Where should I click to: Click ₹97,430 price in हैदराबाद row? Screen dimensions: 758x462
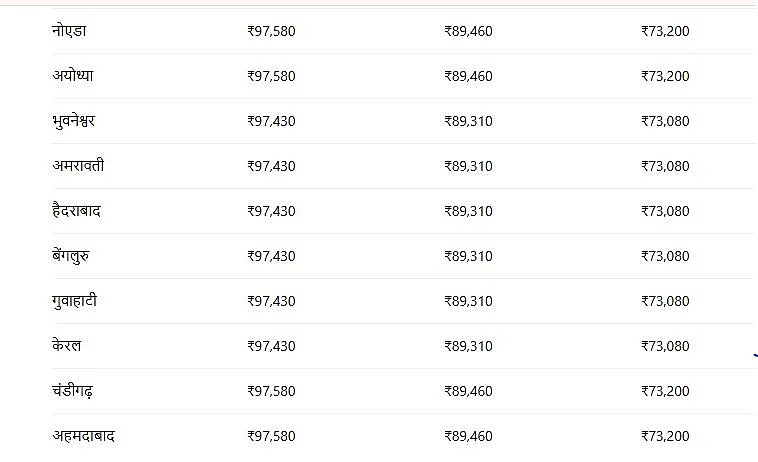point(271,211)
